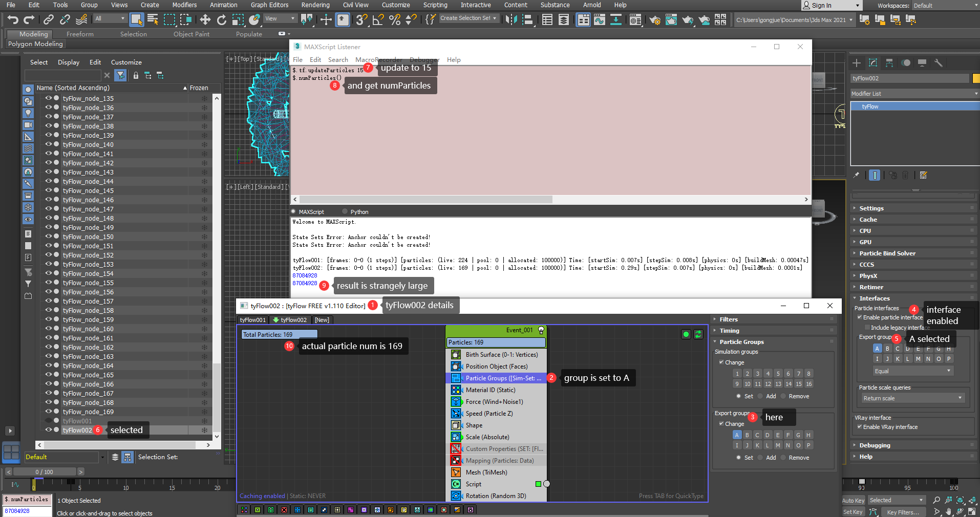
Task: Activate the Bind to Space Warp tool
Action: [x=81, y=19]
